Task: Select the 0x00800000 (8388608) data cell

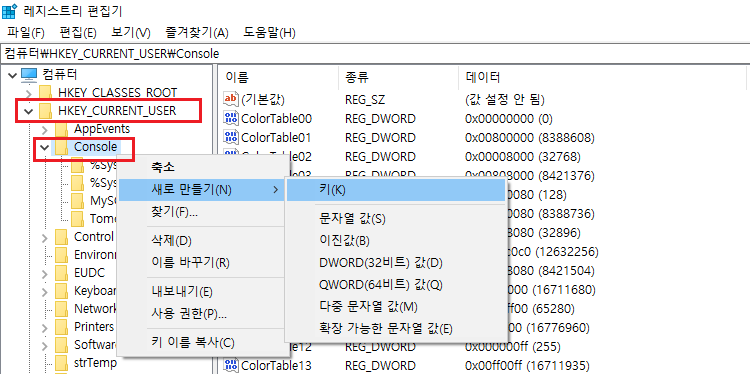Action: pos(529,138)
